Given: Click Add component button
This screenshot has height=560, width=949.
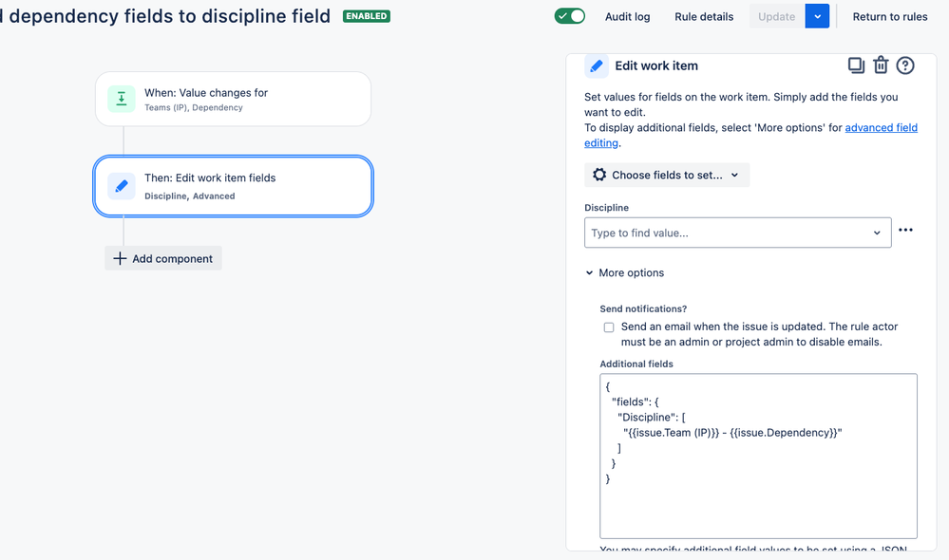Looking at the screenshot, I should (x=163, y=258).
